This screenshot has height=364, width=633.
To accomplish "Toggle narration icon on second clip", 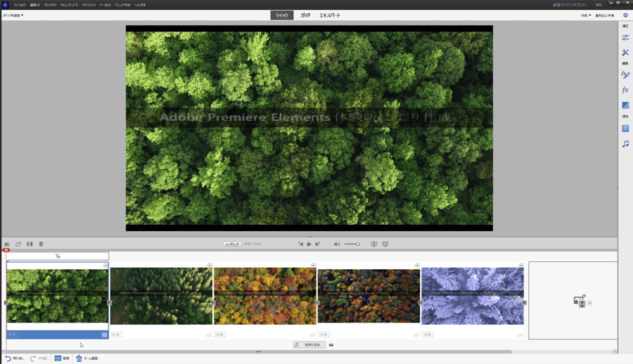I will tap(208, 335).
